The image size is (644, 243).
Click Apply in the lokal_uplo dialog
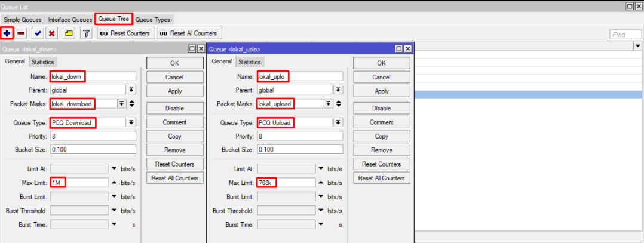tap(382, 91)
